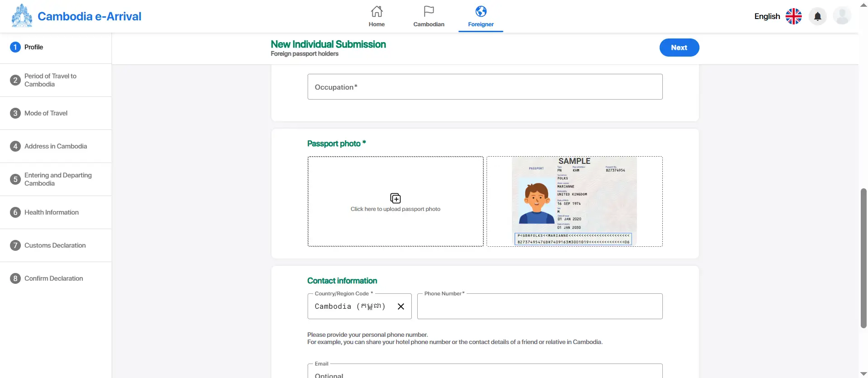Switch to the Cambodian tab

click(x=429, y=17)
